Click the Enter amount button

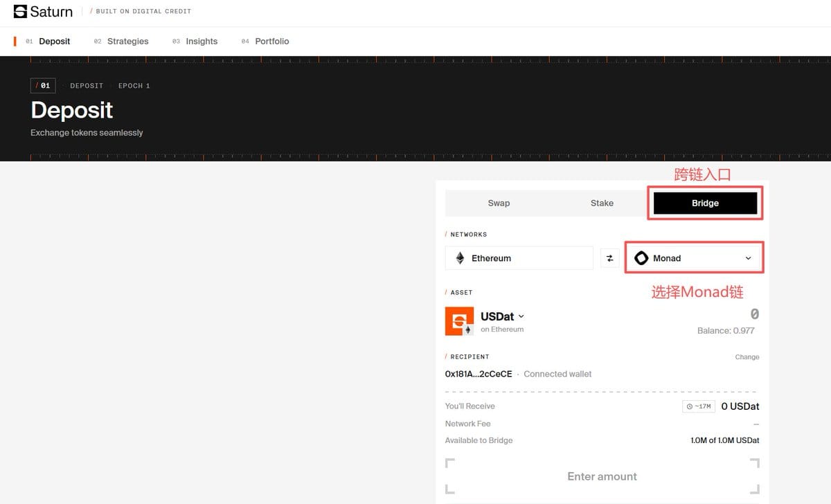point(602,476)
